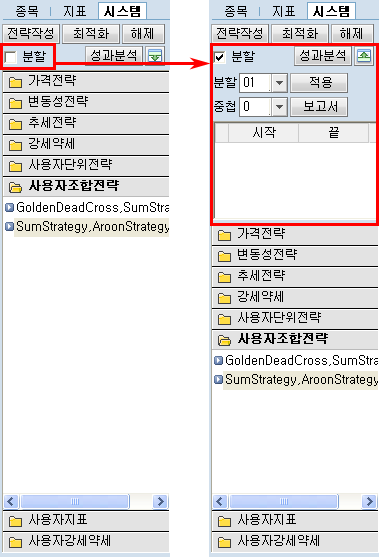The image size is (379, 557).
Task: Click 전략작성 button in left panel
Action: [31, 34]
